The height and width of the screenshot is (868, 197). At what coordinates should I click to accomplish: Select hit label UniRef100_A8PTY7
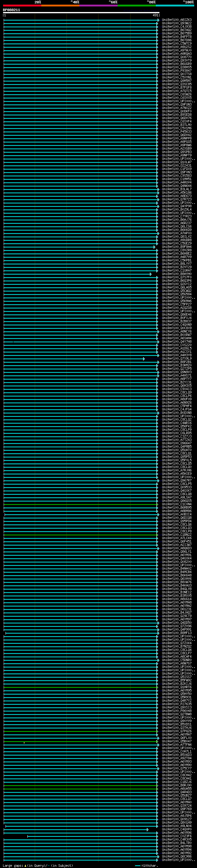(x=177, y=379)
